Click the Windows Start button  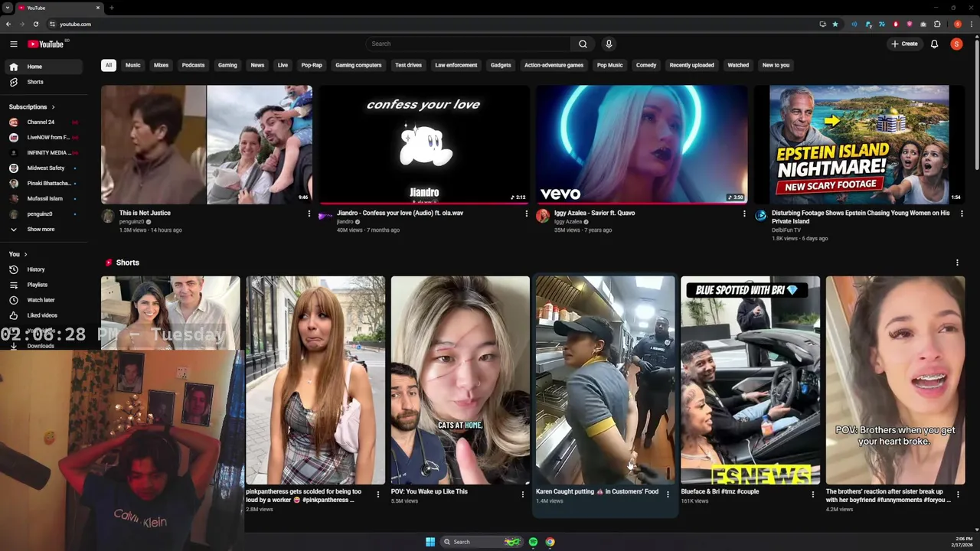click(430, 542)
